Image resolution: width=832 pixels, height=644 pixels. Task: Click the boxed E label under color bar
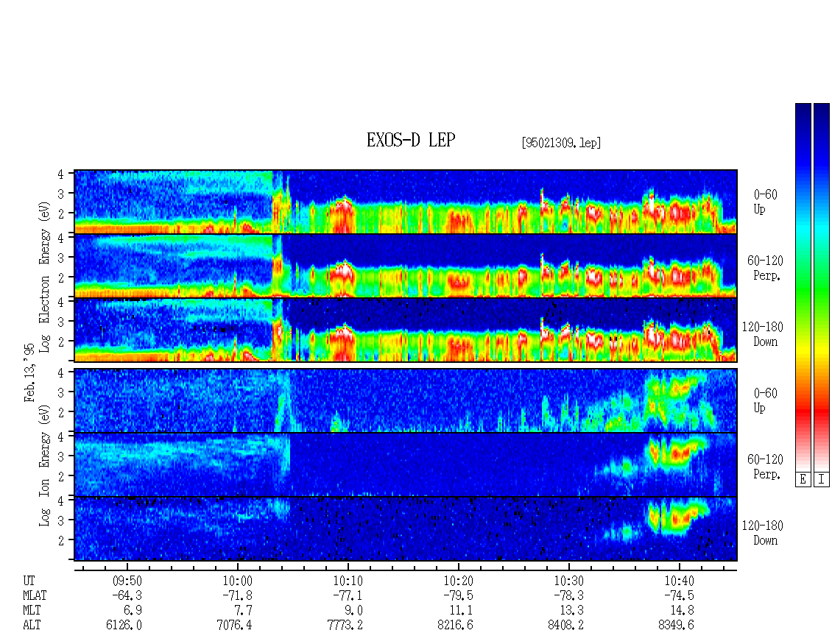[803, 480]
